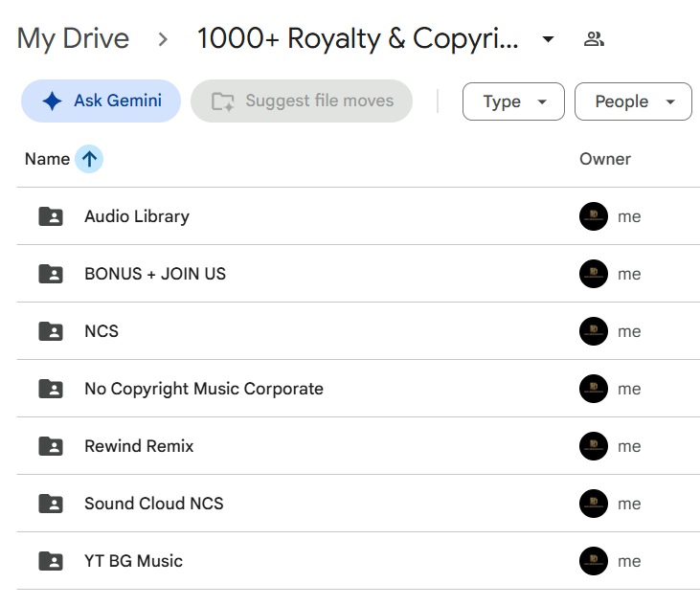Click the BONUS + JOIN US folder icon
Screen dimensions: 700x606
51,274
